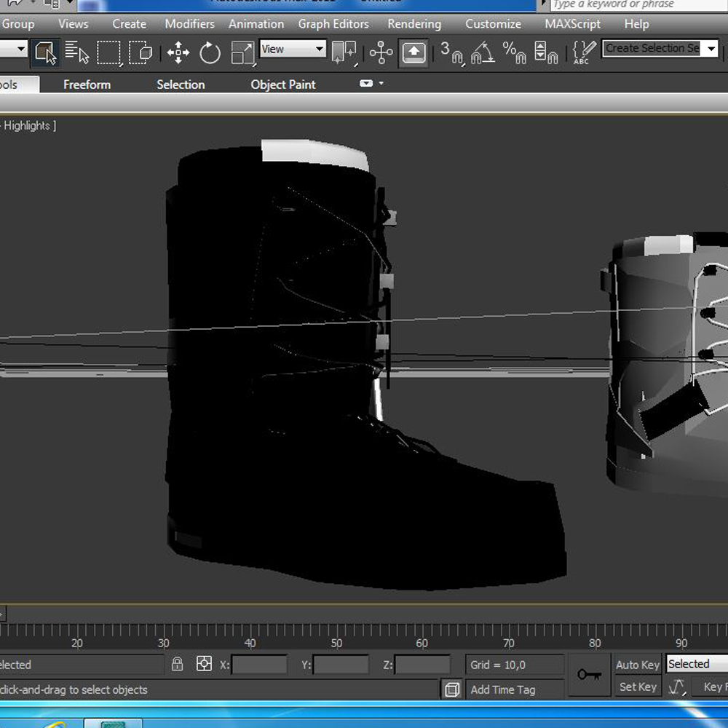The width and height of the screenshot is (728, 728).
Task: Click the Highlights viewport shading label
Action: click(27, 125)
